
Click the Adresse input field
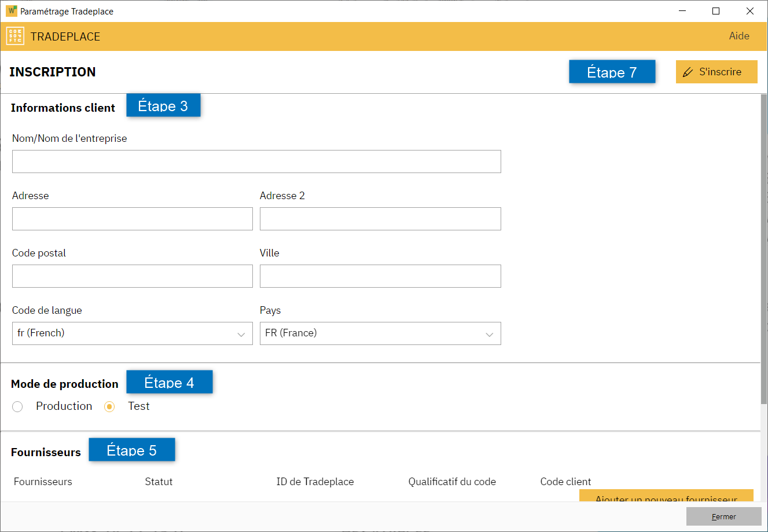(x=133, y=219)
